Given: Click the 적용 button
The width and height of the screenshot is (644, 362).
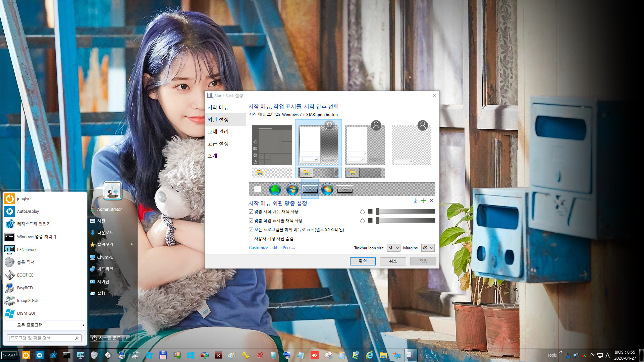Looking at the screenshot, I should pyautogui.click(x=423, y=261).
